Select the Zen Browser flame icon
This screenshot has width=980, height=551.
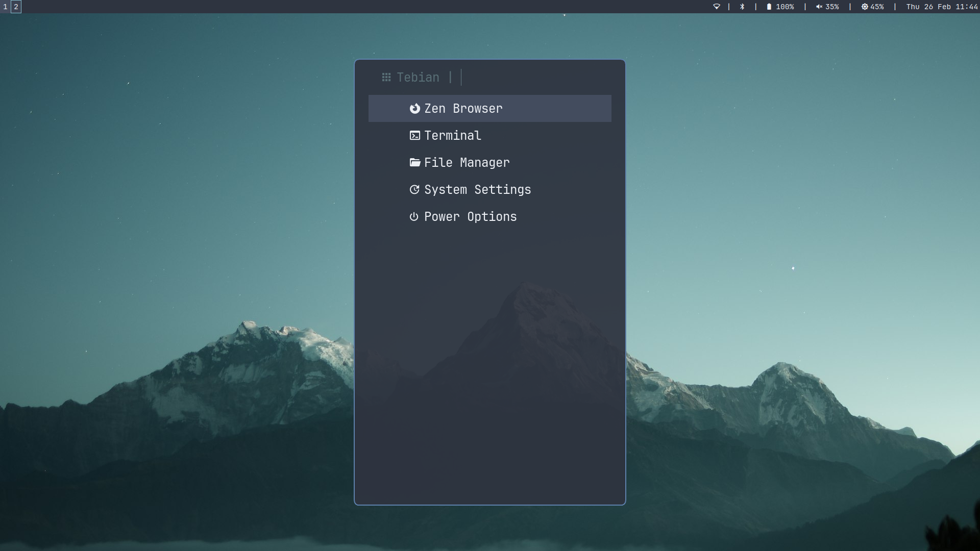[415, 108]
